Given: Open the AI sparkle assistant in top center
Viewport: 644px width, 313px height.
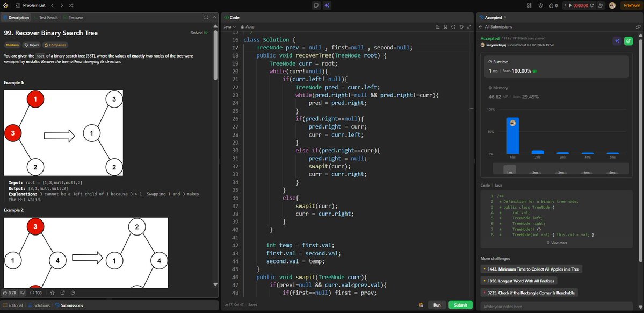Looking at the screenshot, I should [x=327, y=5].
